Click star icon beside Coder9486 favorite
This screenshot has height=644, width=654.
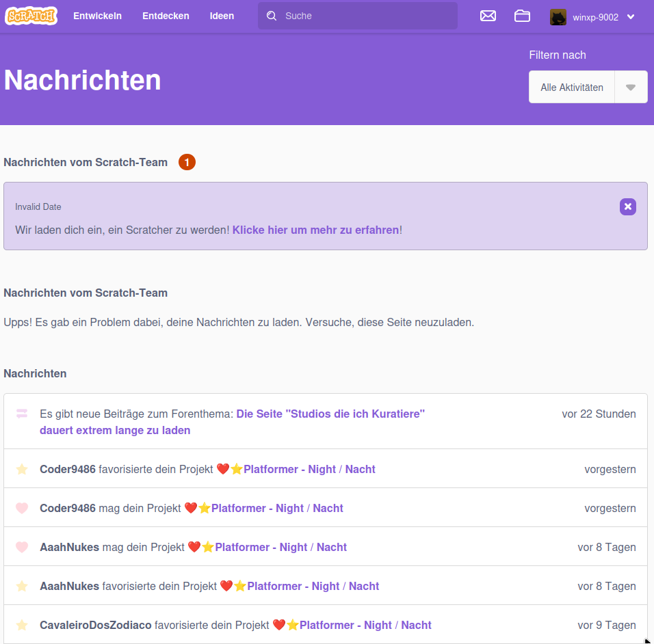tap(22, 469)
